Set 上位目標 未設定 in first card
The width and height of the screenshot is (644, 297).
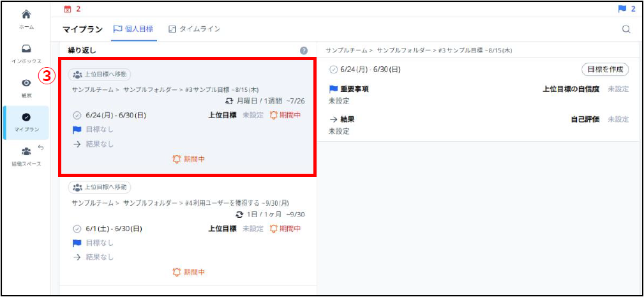(x=253, y=116)
